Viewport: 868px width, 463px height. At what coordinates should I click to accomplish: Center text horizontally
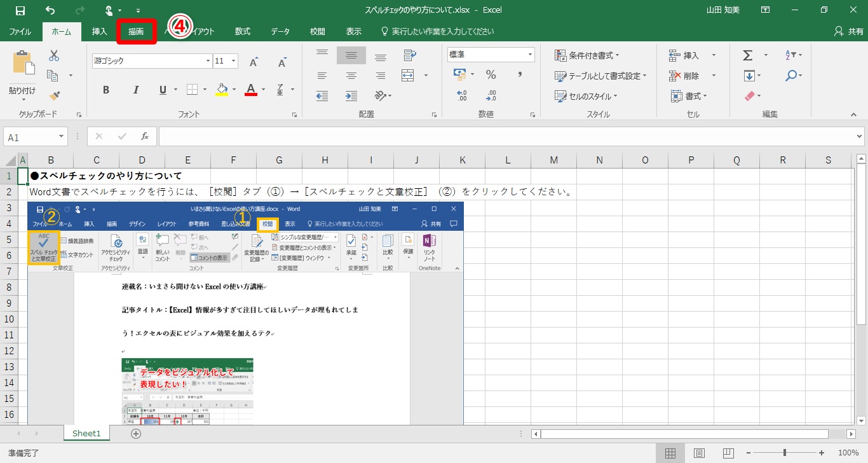[351, 76]
